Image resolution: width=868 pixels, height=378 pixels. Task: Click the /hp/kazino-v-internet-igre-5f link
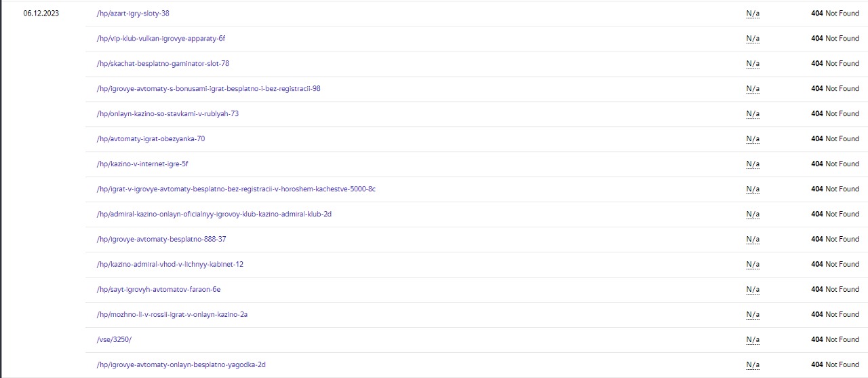(138, 164)
